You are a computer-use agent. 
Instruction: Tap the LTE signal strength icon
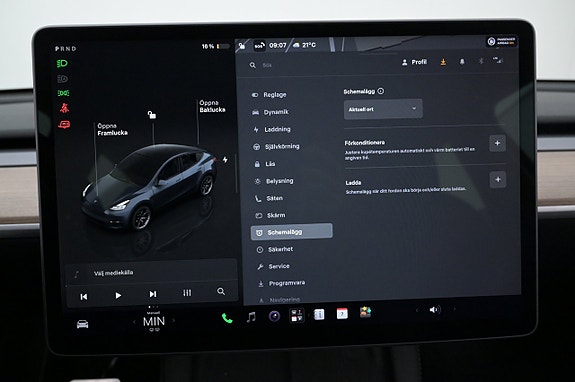pos(498,60)
